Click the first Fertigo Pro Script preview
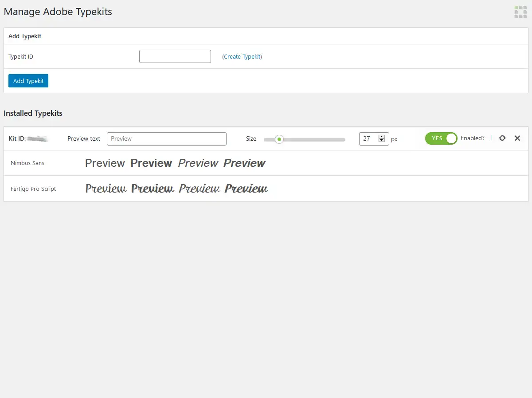This screenshot has height=398, width=532. coord(106,189)
